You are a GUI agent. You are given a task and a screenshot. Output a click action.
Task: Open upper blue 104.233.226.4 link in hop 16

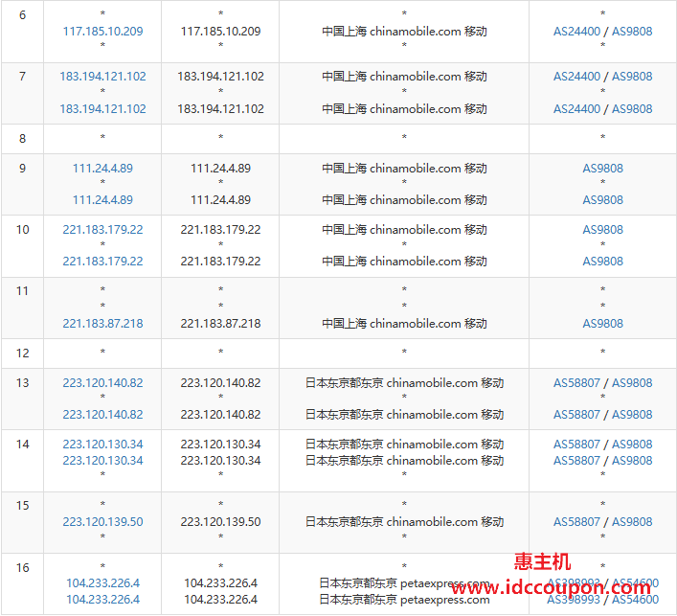102,583
